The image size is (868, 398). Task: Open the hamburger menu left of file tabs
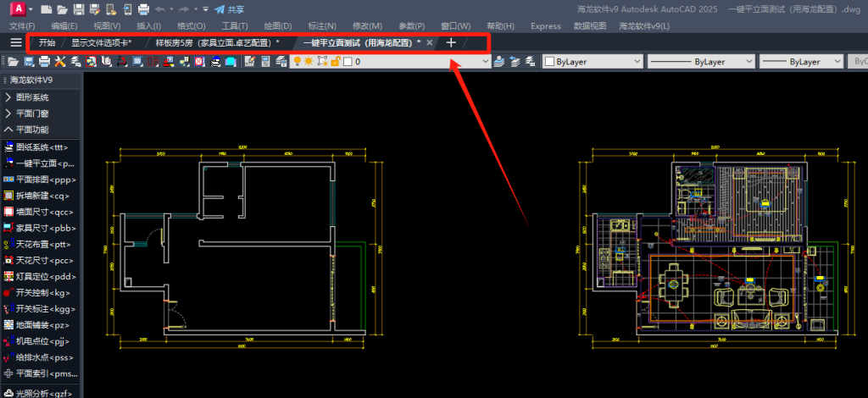coord(15,42)
